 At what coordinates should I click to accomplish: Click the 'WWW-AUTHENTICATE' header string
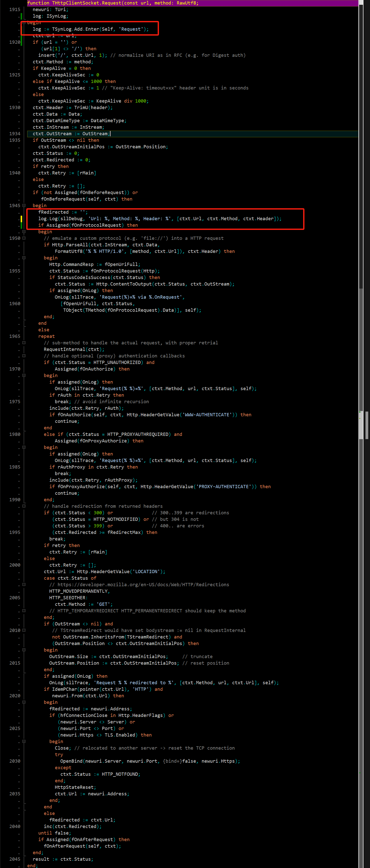coord(208,415)
